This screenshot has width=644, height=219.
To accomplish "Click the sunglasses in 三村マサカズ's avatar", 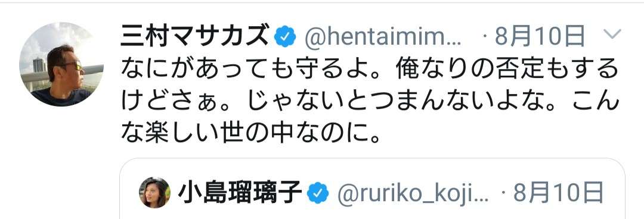I will pyautogui.click(x=75, y=65).
